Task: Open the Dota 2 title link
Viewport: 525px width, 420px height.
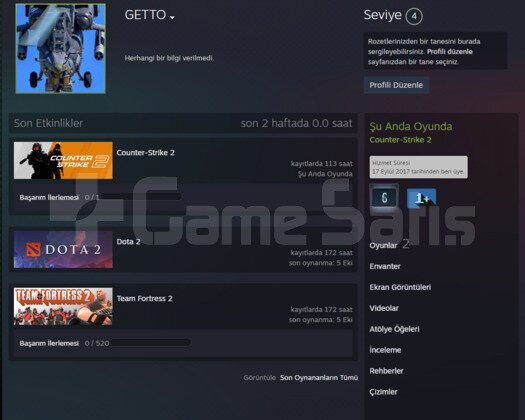Action: 128,241
